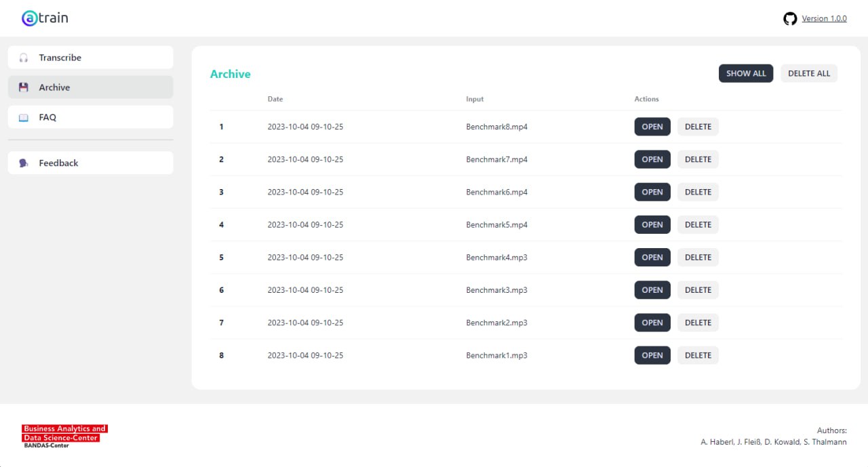Click the DELETE ALL button

point(809,73)
